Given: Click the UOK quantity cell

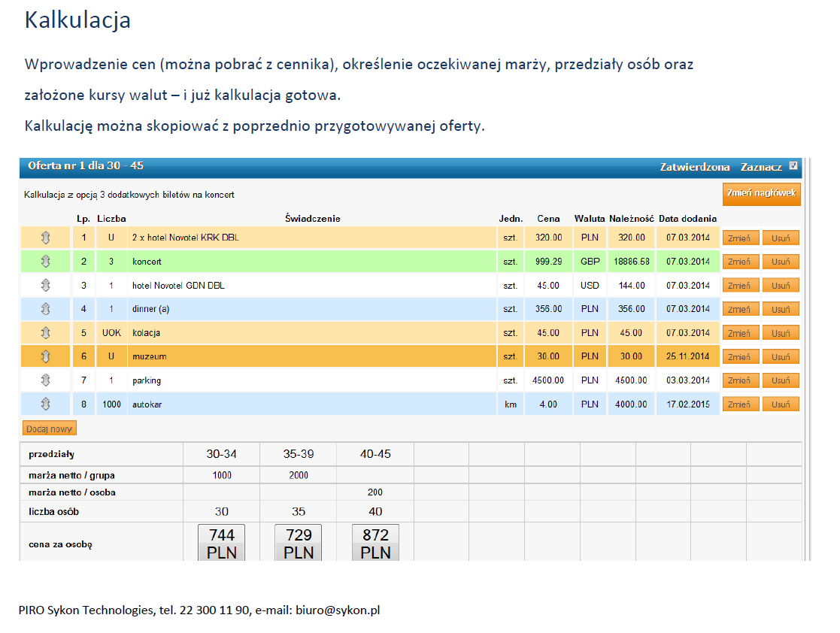Looking at the screenshot, I should coord(111,333).
